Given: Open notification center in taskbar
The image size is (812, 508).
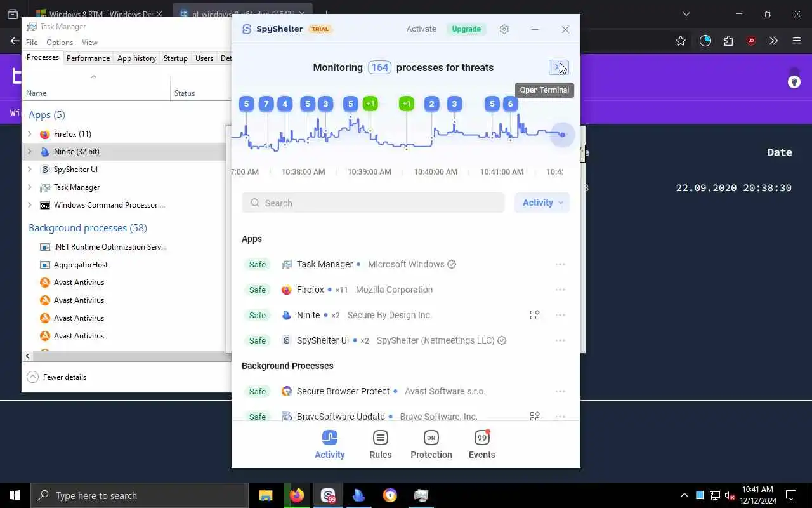Looking at the screenshot, I should 791,495.
